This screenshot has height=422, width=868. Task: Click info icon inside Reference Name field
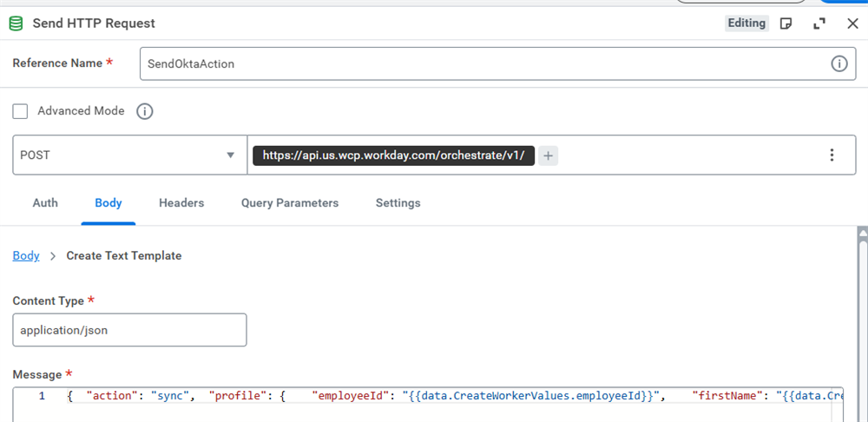[839, 63]
